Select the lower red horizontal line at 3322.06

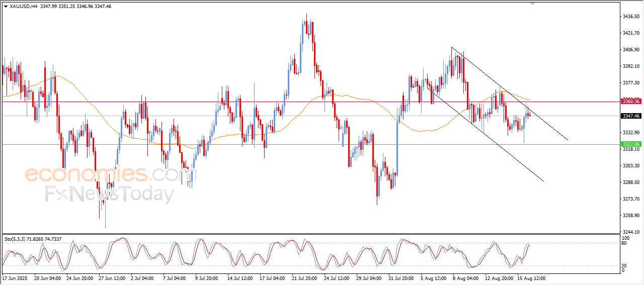point(310,145)
